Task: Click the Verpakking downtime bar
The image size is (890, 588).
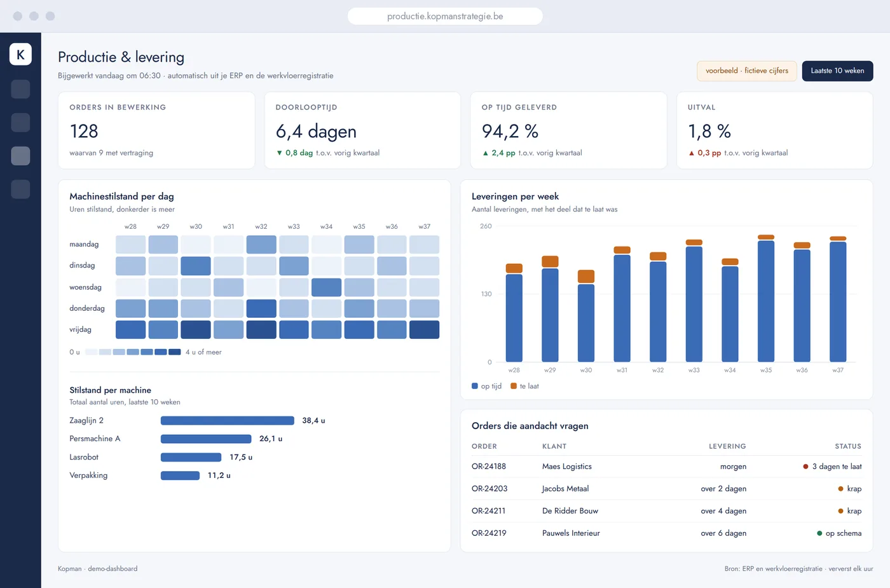Action: pos(180,475)
